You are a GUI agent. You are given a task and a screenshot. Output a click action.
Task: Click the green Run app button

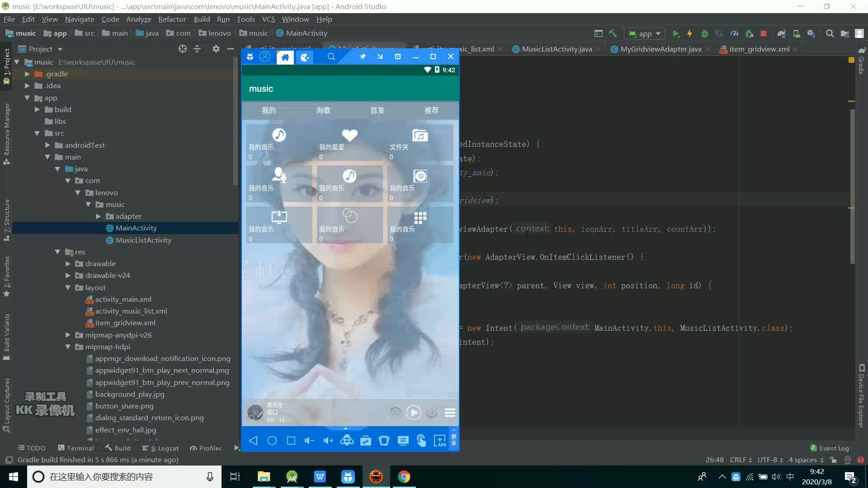(x=675, y=33)
